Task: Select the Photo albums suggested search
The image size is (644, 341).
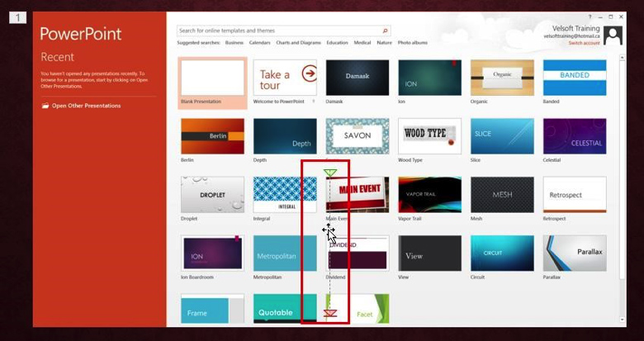Action: 412,43
